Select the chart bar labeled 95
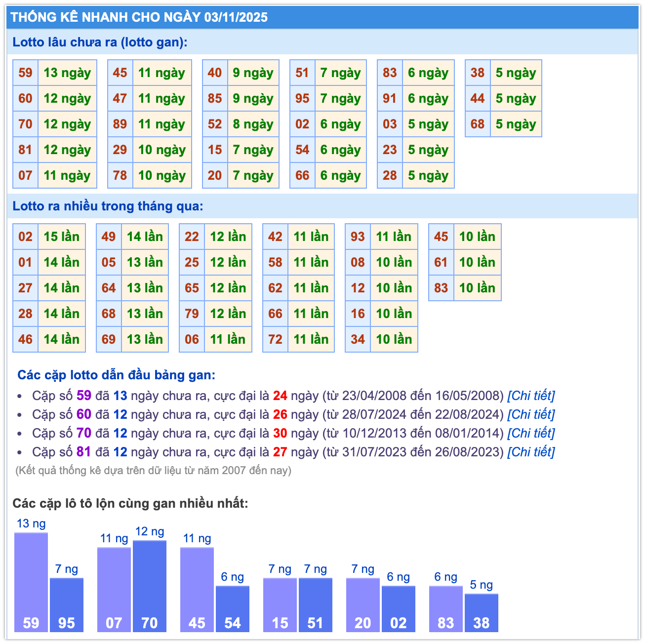This screenshot has width=645, height=644. click(x=67, y=605)
